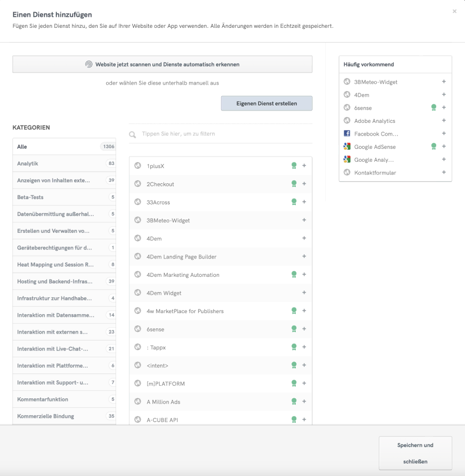The image size is (465, 476).
Task: Click Website jetzt scannen button
Action: 162,65
